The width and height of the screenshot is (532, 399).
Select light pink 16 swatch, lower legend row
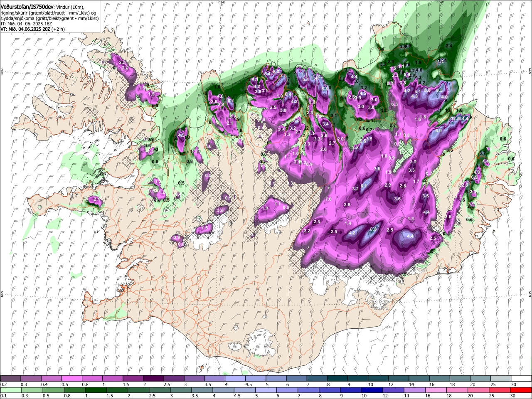point(436,390)
